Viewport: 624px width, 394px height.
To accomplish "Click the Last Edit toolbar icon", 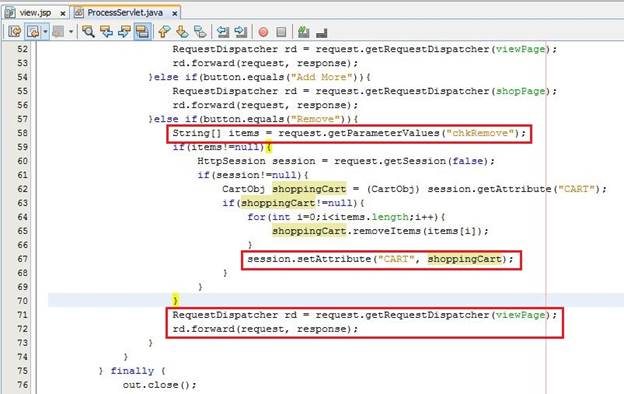I will 15,31.
